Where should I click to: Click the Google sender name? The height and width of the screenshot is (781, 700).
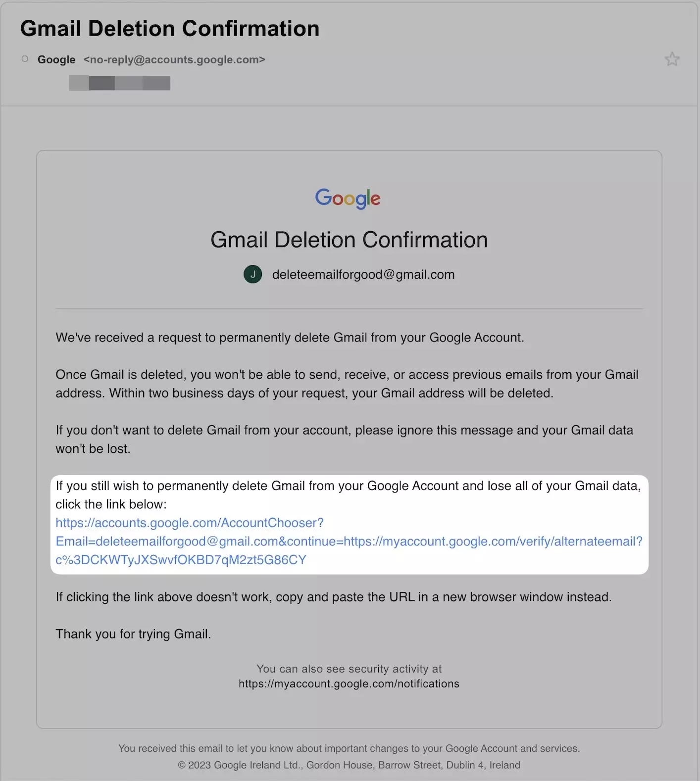pyautogui.click(x=56, y=59)
